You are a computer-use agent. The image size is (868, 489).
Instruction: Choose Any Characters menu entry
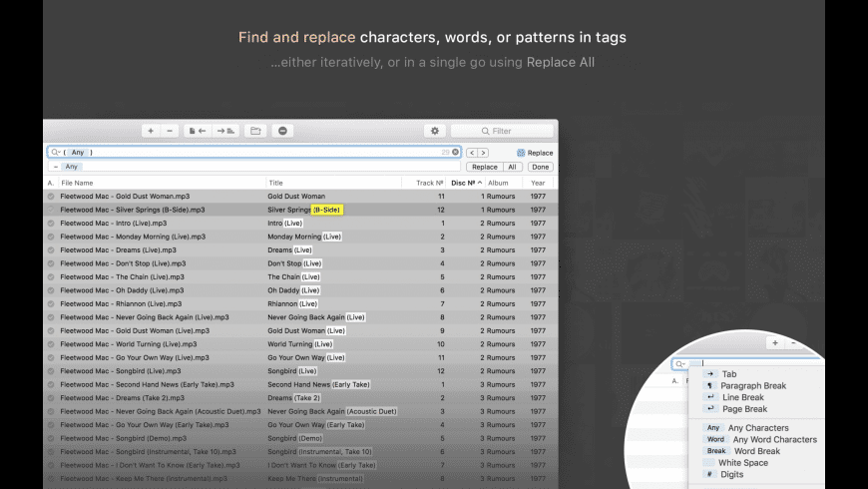(x=756, y=427)
